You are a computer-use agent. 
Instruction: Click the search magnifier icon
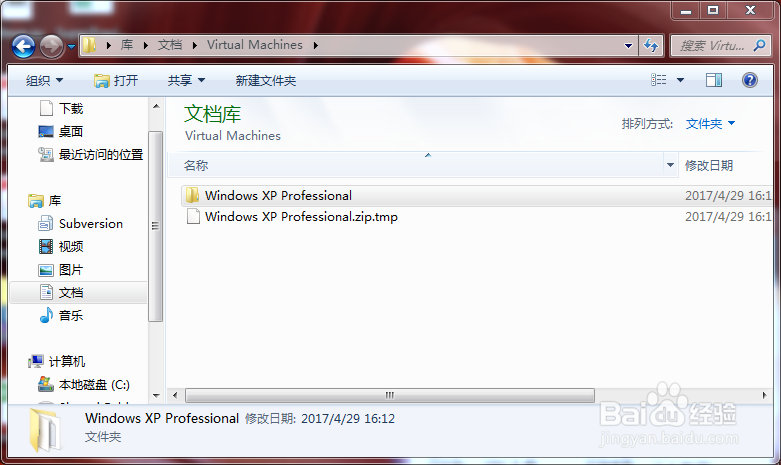click(760, 46)
